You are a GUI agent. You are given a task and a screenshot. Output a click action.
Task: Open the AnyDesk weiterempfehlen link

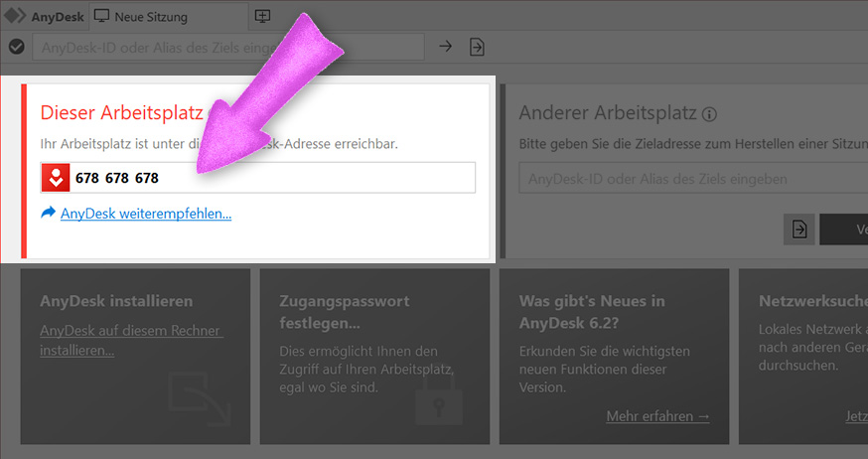point(146,214)
